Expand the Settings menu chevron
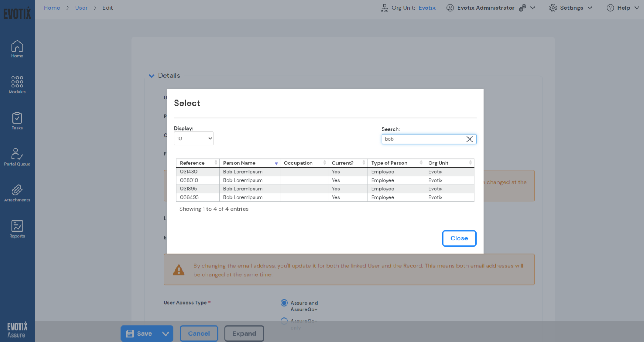The height and width of the screenshot is (342, 644). point(590,8)
